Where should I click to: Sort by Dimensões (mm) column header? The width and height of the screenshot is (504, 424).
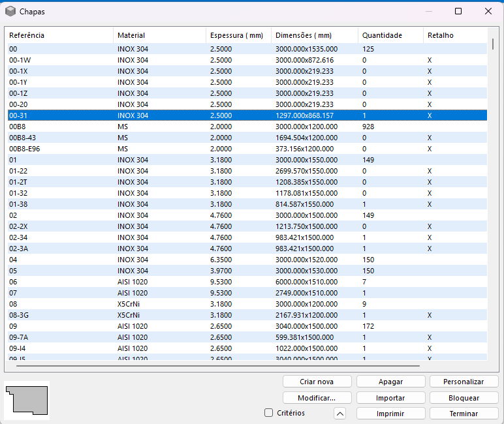(x=315, y=35)
